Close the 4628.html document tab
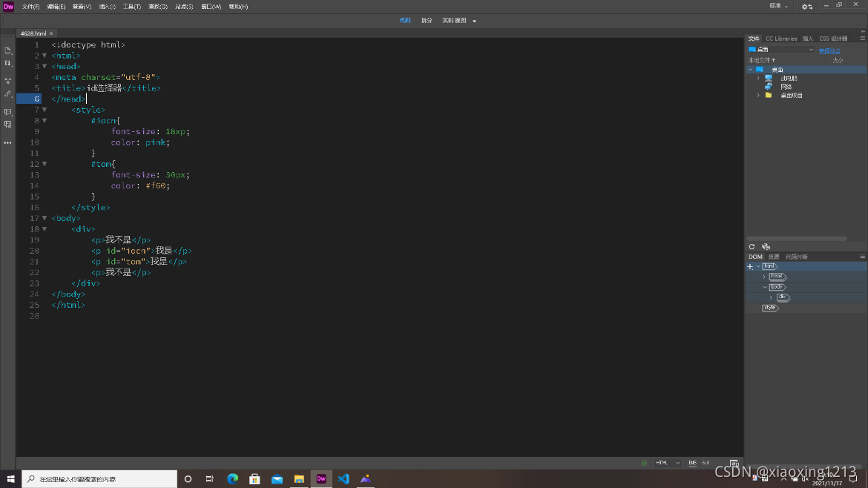This screenshot has height=488, width=868. pyautogui.click(x=51, y=34)
